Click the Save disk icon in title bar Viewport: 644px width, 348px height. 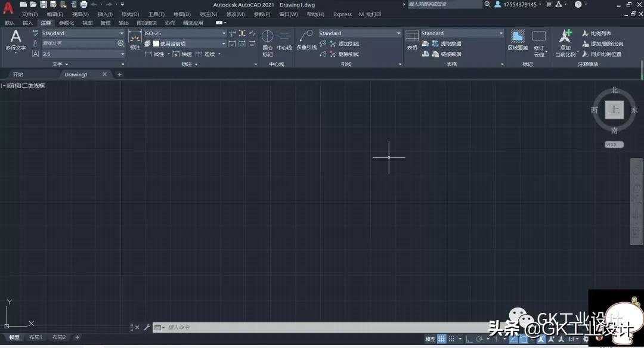43,5
